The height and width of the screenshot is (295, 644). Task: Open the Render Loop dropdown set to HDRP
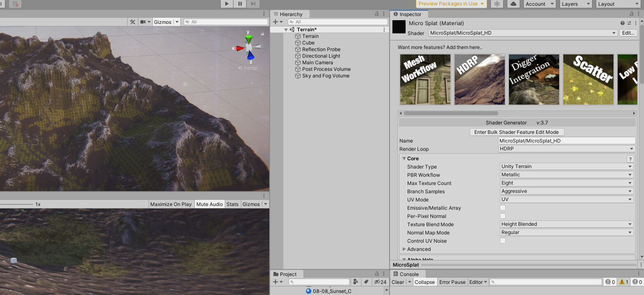(566, 149)
